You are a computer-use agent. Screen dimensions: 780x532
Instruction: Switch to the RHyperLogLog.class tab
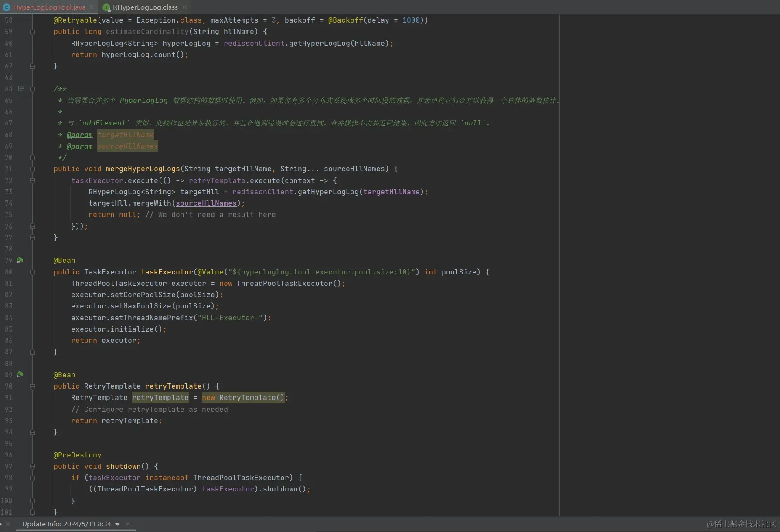pos(145,7)
